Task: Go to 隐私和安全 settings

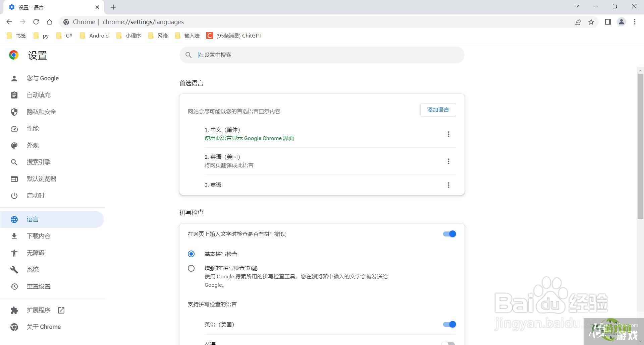Action: pyautogui.click(x=52, y=112)
